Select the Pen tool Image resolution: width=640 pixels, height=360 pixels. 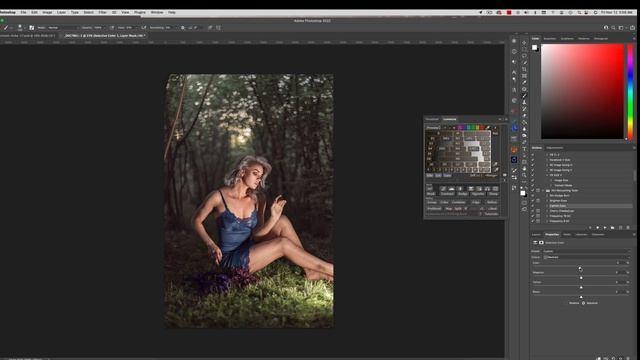pos(524,142)
